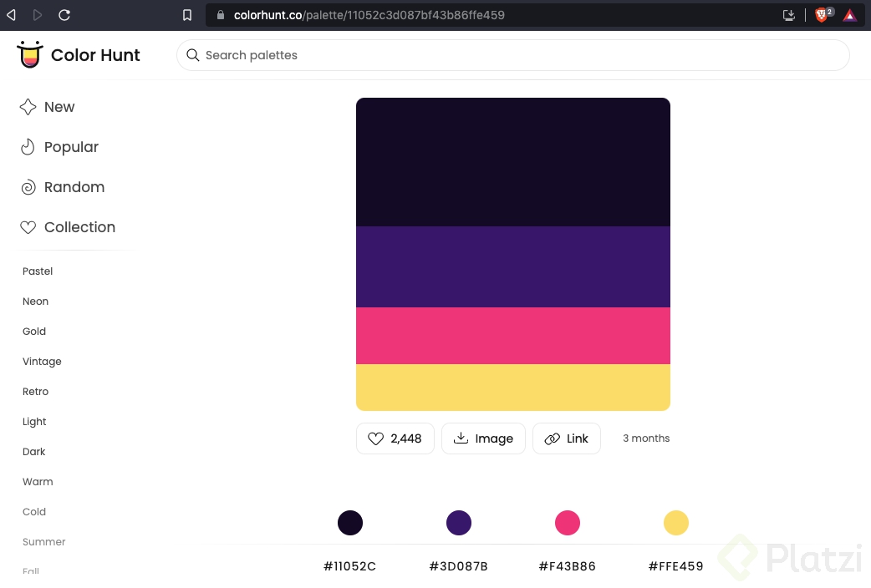Click the download icon on Image button

(461, 438)
